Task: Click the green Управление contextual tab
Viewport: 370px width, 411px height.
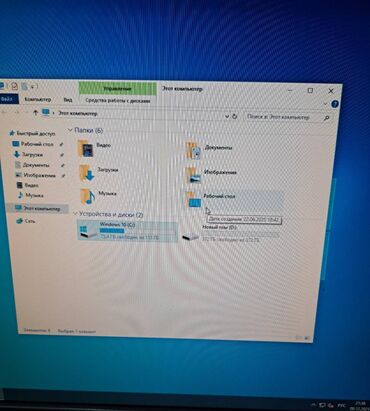Action: (117, 89)
